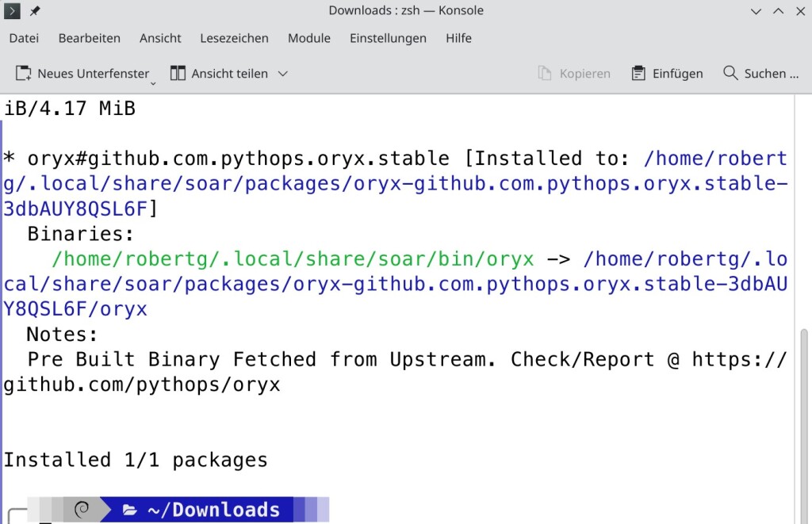
Task: Open the Hilfe menu
Action: 458,38
